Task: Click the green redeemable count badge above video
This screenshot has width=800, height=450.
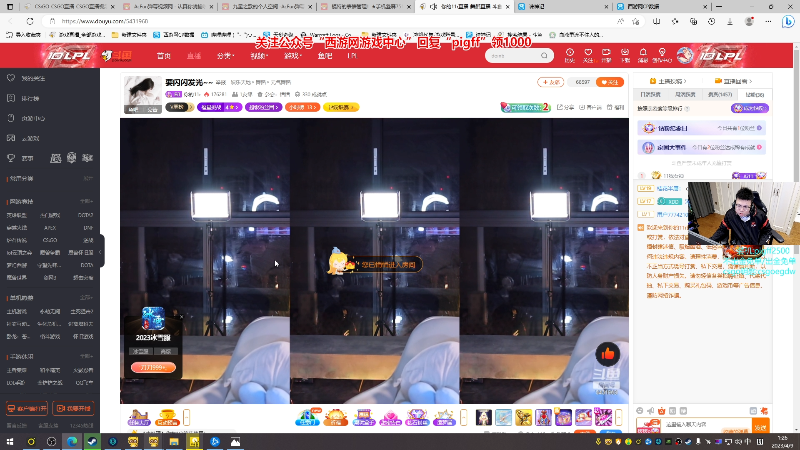Action: pyautogui.click(x=526, y=107)
